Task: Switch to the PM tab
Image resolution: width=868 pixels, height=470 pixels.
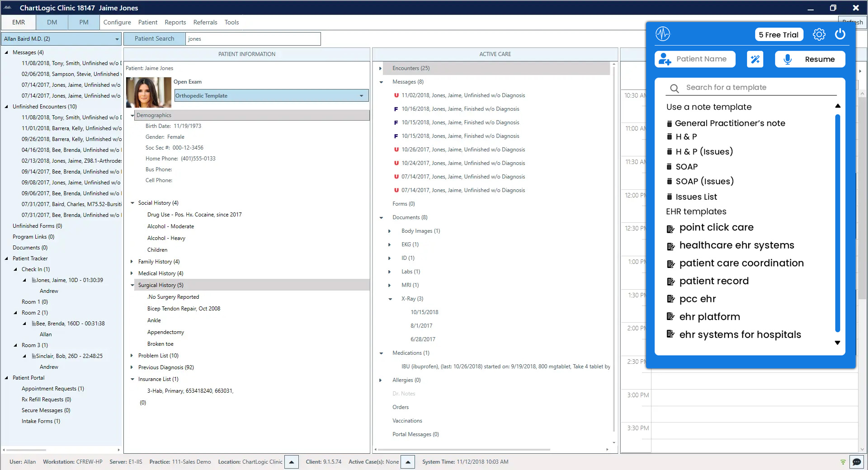Action: [x=84, y=22]
